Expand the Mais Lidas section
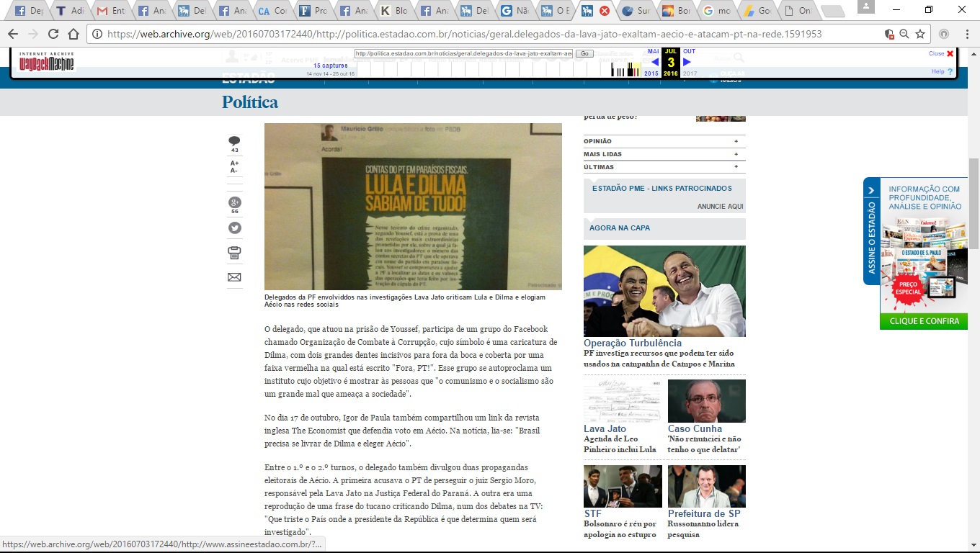Viewport: 980px width, 553px height. [736, 154]
